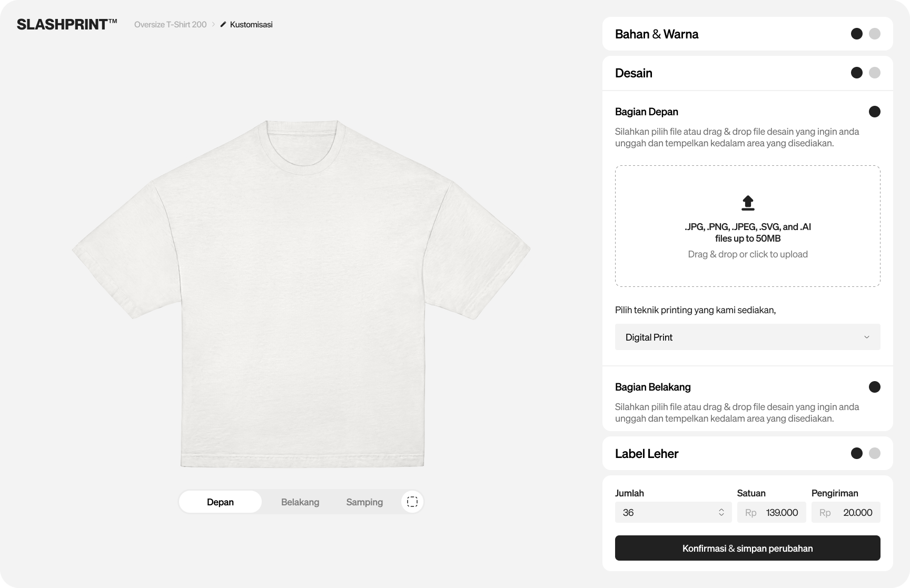Click the gray dot on Label Leher
This screenshot has height=588, width=910.
[x=875, y=453]
